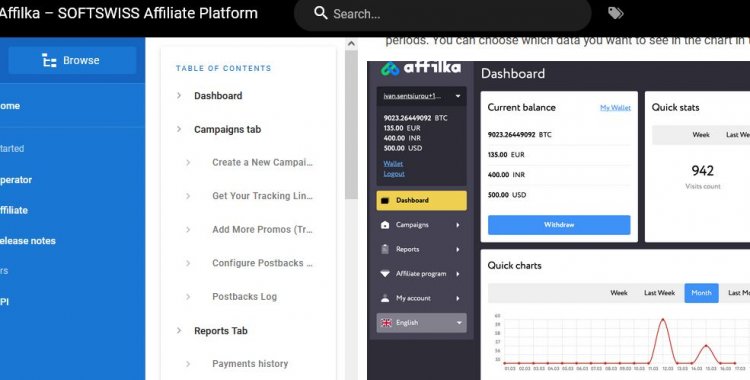Click the table of contents scrollbar up arrow
Viewport: 750px width, 380px height.
click(351, 44)
